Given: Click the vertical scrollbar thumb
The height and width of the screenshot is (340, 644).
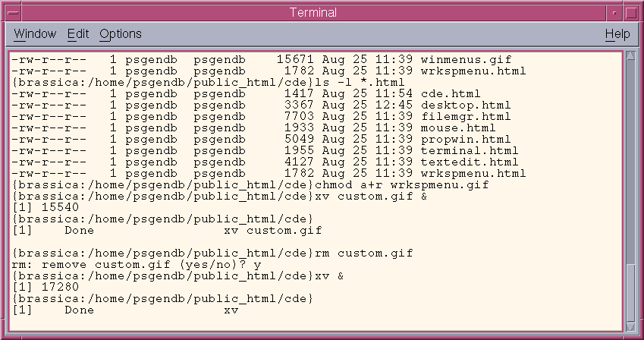Looking at the screenshot, I should click(x=630, y=292).
